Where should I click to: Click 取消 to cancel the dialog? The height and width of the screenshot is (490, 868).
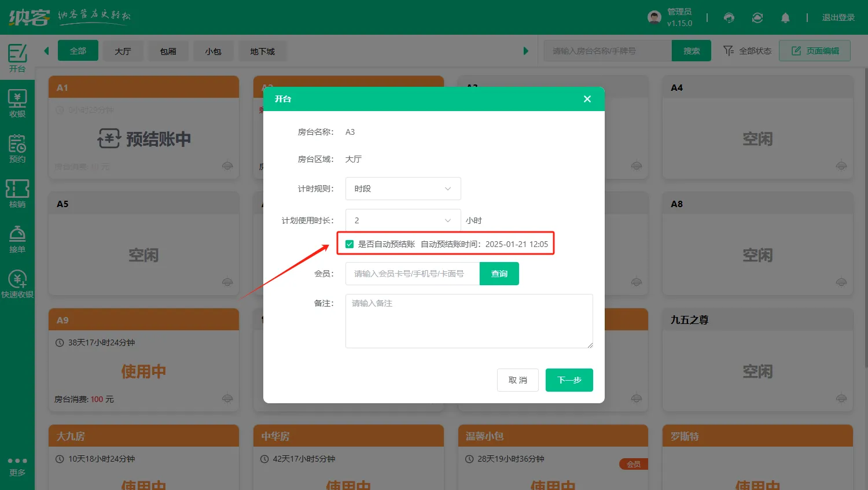tap(518, 380)
